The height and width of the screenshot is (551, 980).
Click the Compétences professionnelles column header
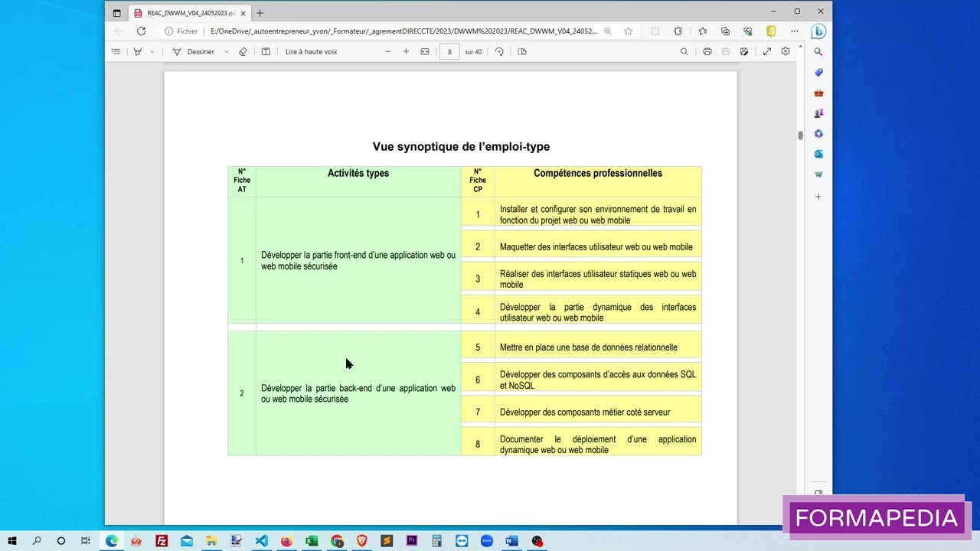[x=598, y=173]
